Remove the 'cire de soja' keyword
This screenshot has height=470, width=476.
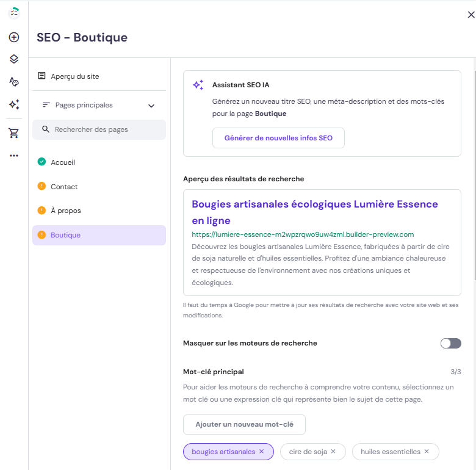pyautogui.click(x=333, y=452)
